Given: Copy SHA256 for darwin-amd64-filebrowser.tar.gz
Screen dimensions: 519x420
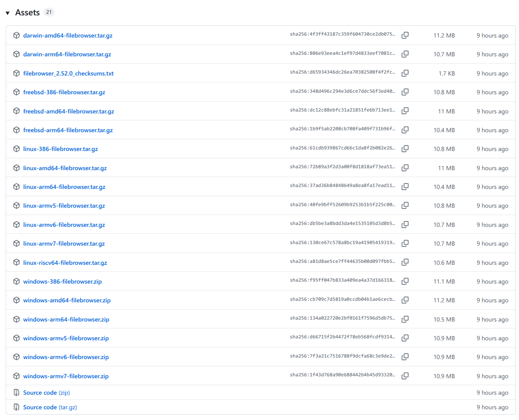Looking at the screenshot, I should [x=405, y=35].
